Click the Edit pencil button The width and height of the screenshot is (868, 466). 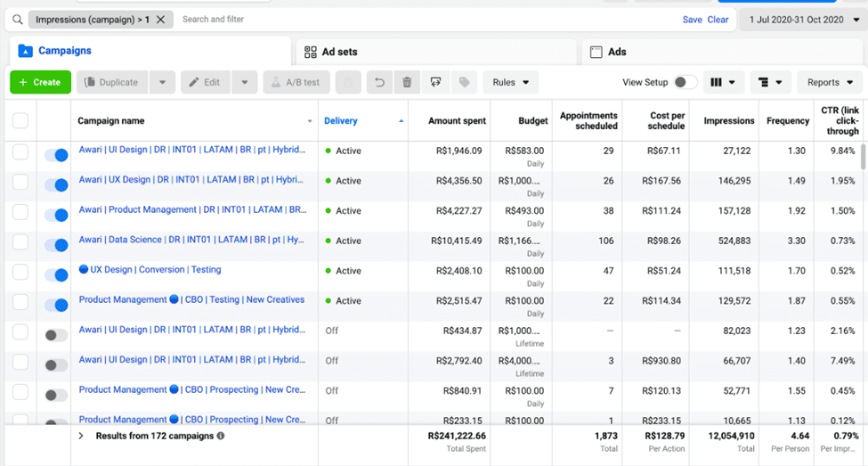pos(206,82)
